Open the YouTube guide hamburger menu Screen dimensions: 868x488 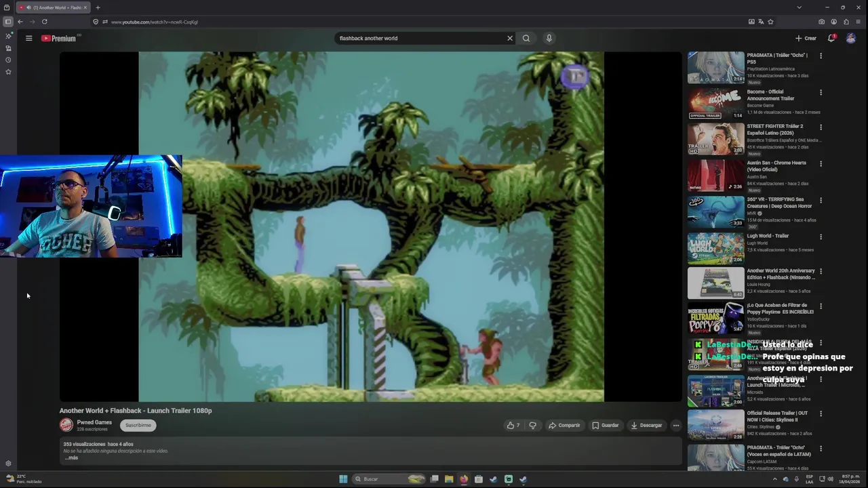point(28,38)
